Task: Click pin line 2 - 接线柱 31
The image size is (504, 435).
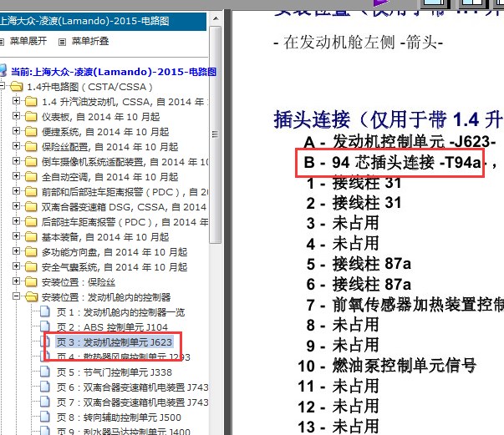Action: tap(354, 203)
